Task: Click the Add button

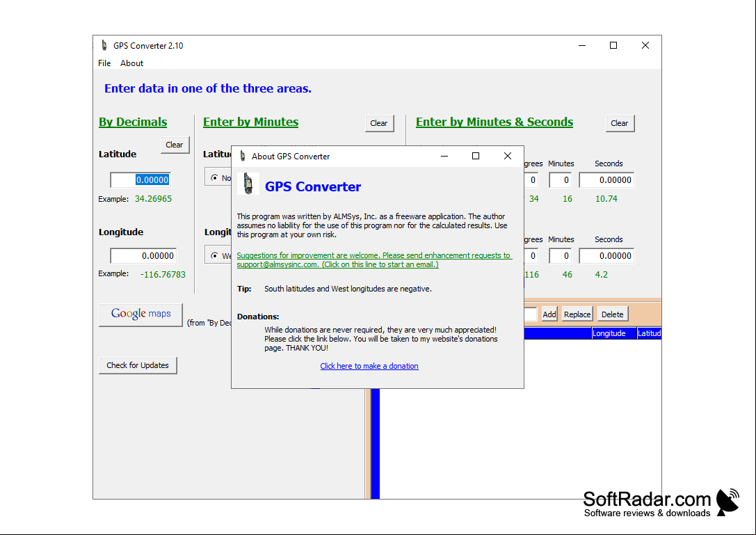Action: (549, 314)
